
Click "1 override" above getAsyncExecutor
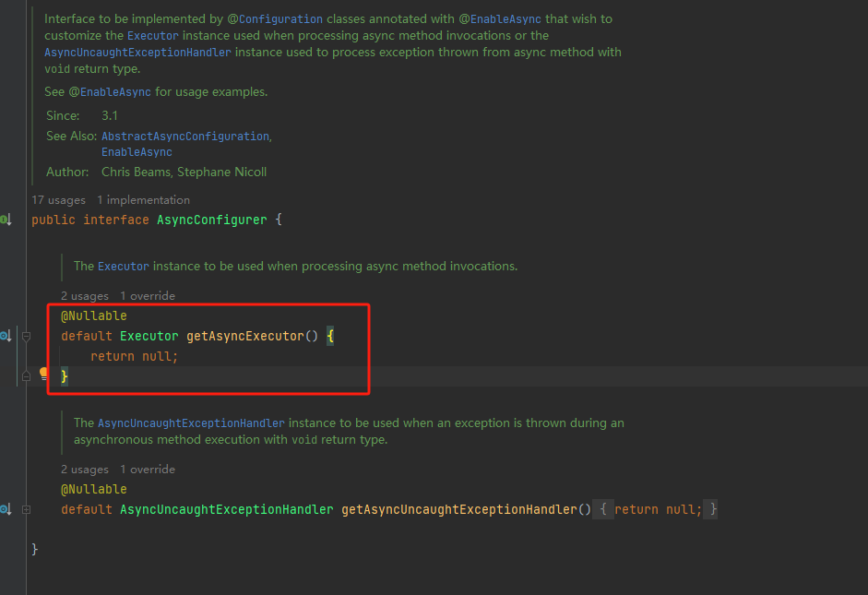point(148,296)
